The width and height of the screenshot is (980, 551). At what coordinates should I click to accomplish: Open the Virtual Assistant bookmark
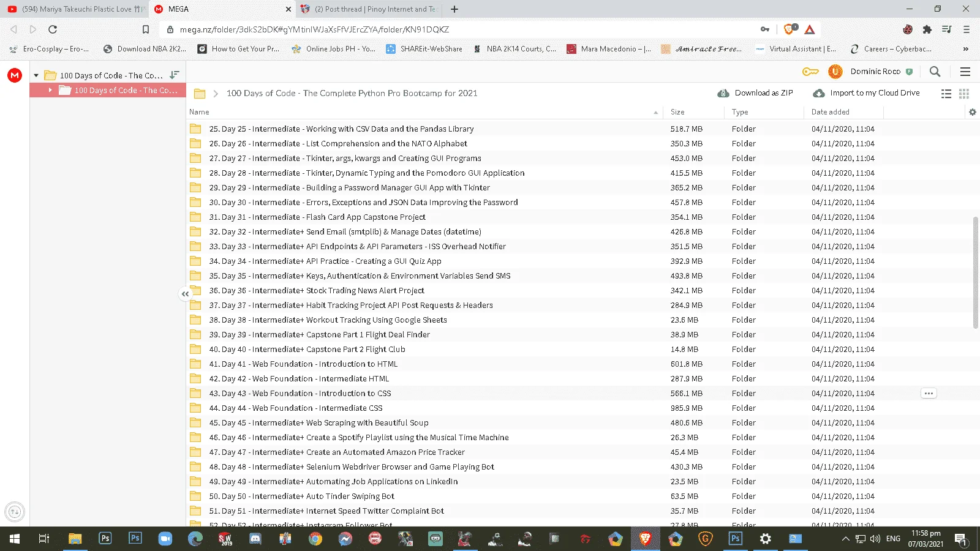796,49
